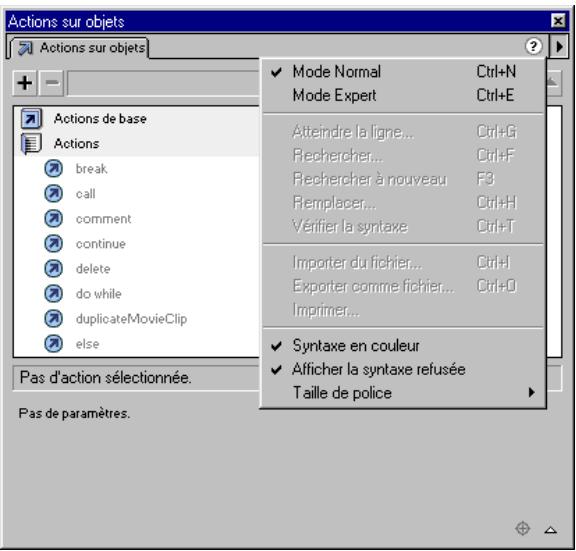
Task: Open Taille de police submenu
Action: 403,393
